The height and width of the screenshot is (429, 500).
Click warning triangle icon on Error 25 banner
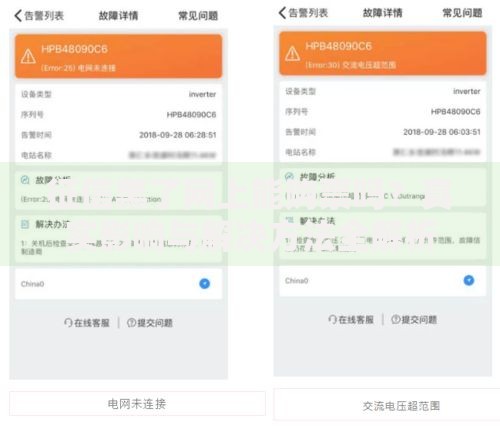click(x=28, y=56)
